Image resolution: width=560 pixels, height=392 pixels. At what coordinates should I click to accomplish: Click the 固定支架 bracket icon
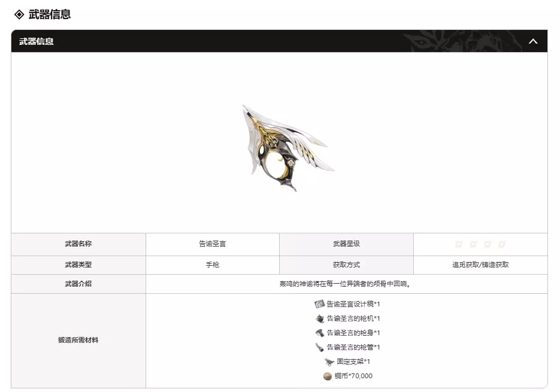[329, 362]
